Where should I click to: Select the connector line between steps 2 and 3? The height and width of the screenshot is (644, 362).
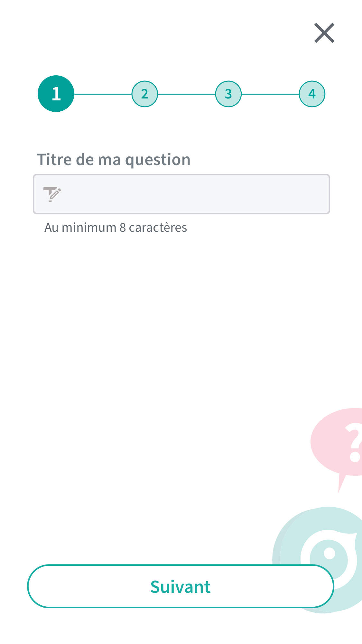[187, 94]
